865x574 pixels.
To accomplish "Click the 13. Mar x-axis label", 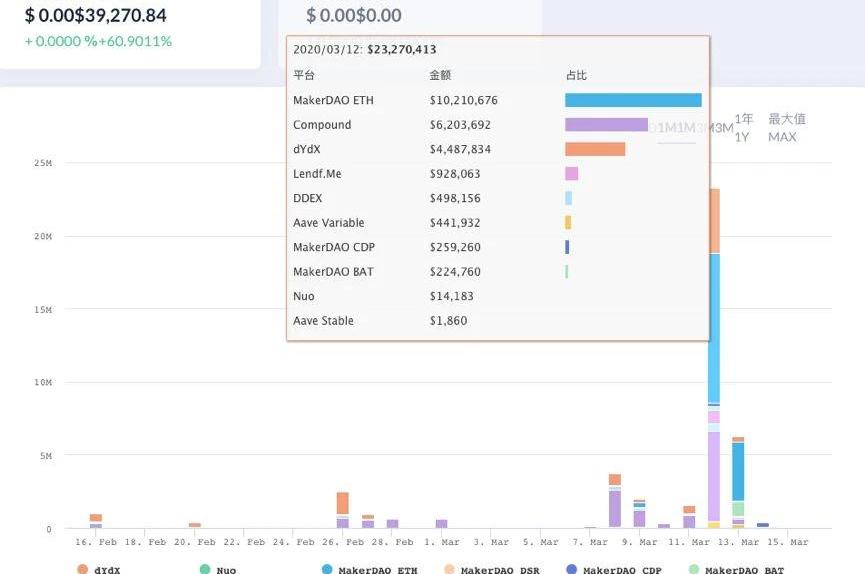I will 738,542.
